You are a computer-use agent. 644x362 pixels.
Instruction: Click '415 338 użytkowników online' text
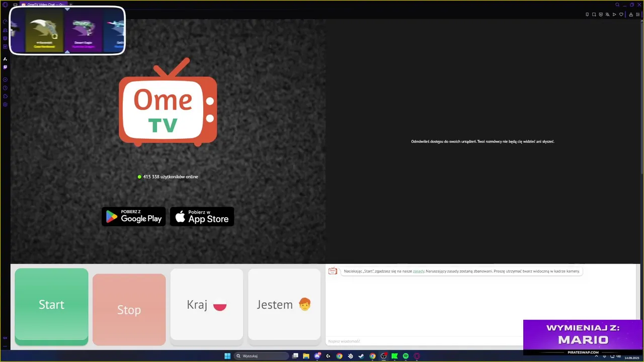[171, 177]
